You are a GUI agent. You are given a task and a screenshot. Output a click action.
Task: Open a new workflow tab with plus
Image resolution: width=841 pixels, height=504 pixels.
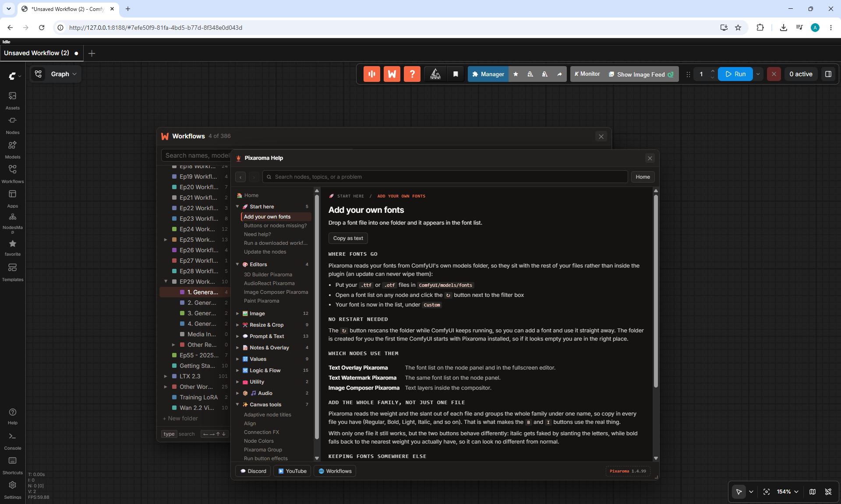click(92, 53)
